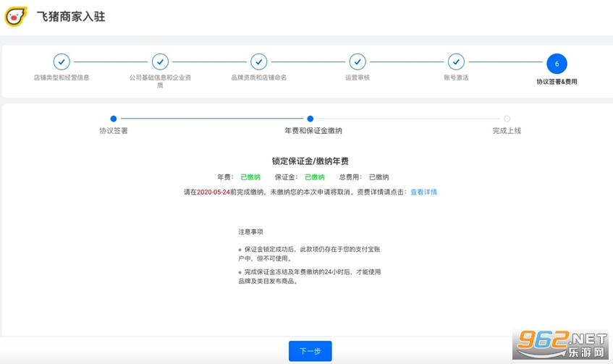
Task: Click the Fliggy pig logo icon
Action: (16, 16)
